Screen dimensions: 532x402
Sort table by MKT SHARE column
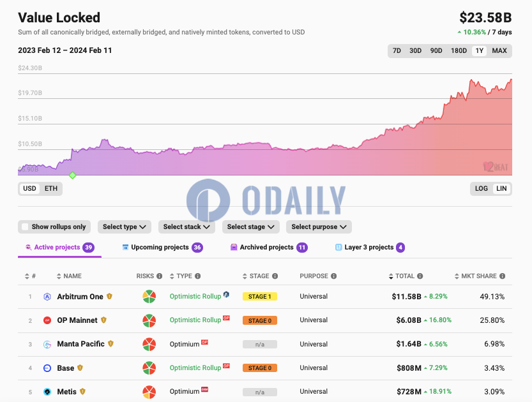[475, 276]
